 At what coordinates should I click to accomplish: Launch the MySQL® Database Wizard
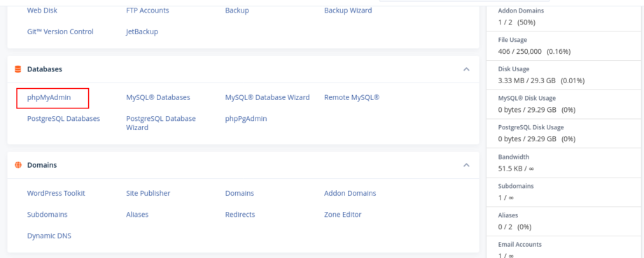coord(267,98)
